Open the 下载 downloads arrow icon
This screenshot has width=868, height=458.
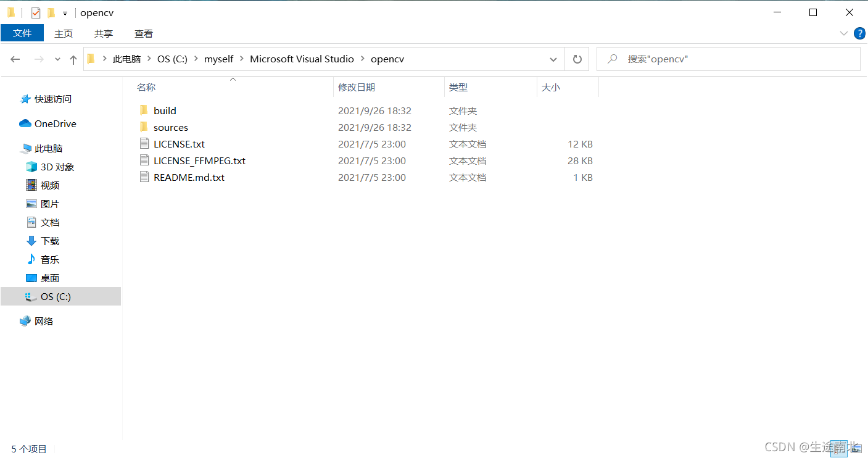(31, 241)
